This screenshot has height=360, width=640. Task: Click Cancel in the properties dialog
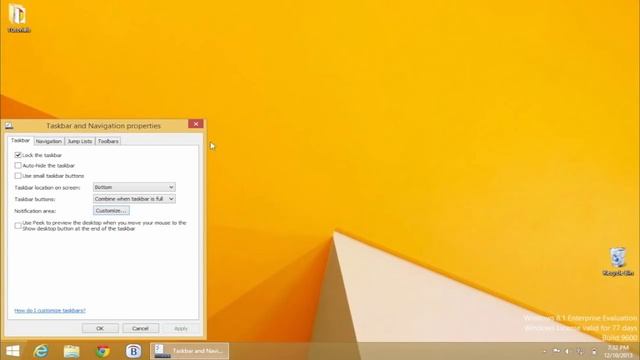140,328
